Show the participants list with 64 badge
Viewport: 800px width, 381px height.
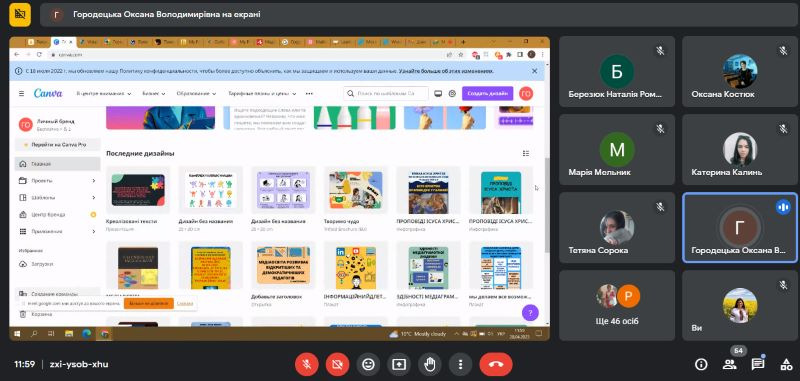click(x=730, y=364)
